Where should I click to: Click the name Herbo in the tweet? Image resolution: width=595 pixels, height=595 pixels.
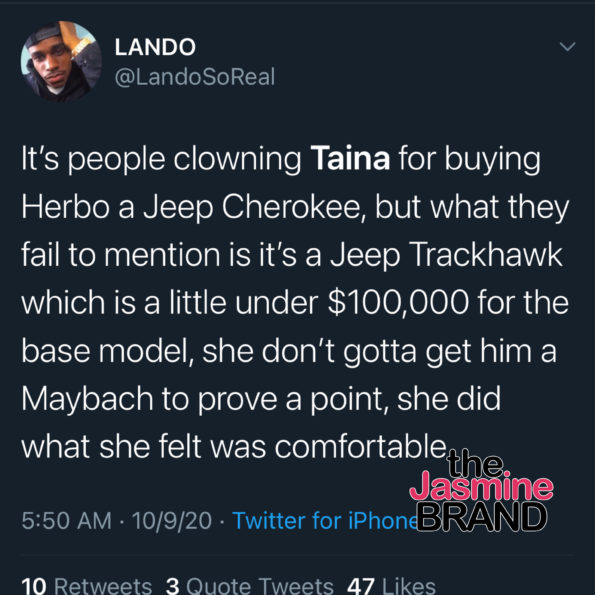(65, 207)
